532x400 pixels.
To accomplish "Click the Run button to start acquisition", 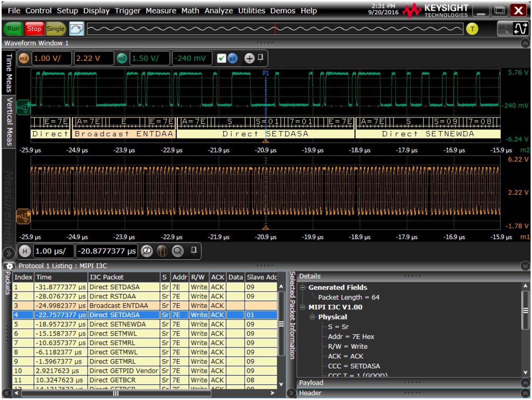I will (x=13, y=28).
